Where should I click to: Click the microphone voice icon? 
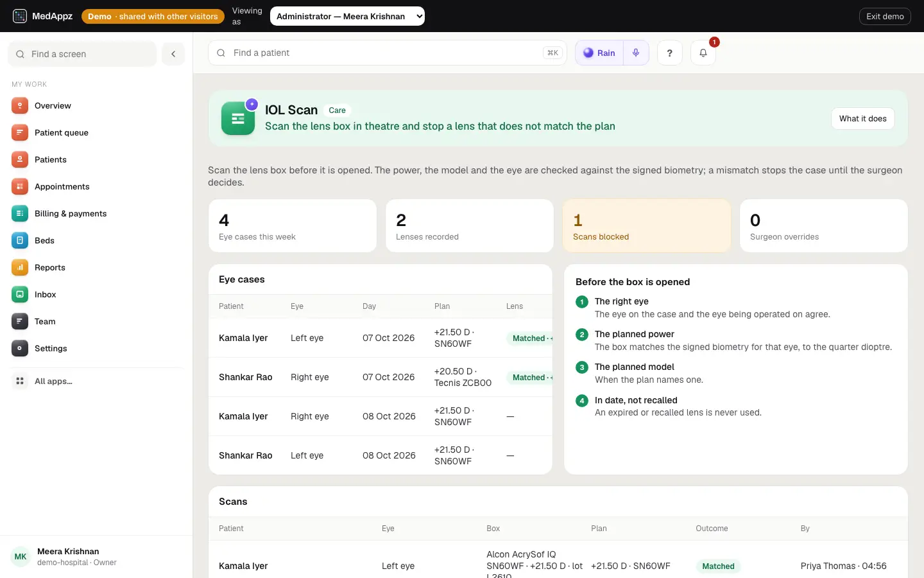(x=636, y=53)
